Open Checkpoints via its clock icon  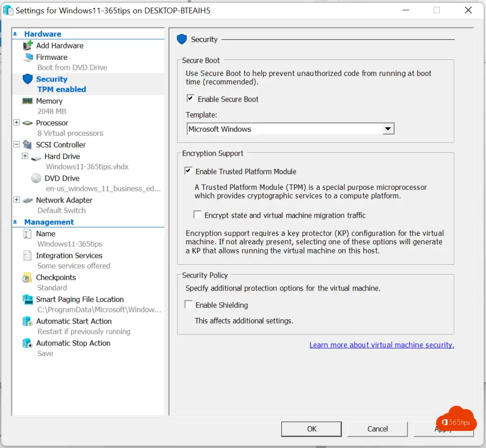coord(27,278)
